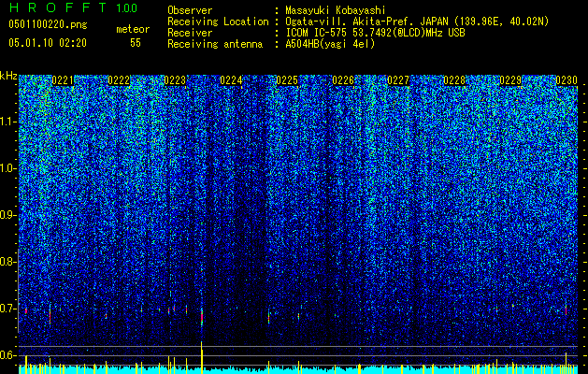The width and height of the screenshot is (588, 374).
Task: Click the Receiving Location label
Action: [218, 22]
